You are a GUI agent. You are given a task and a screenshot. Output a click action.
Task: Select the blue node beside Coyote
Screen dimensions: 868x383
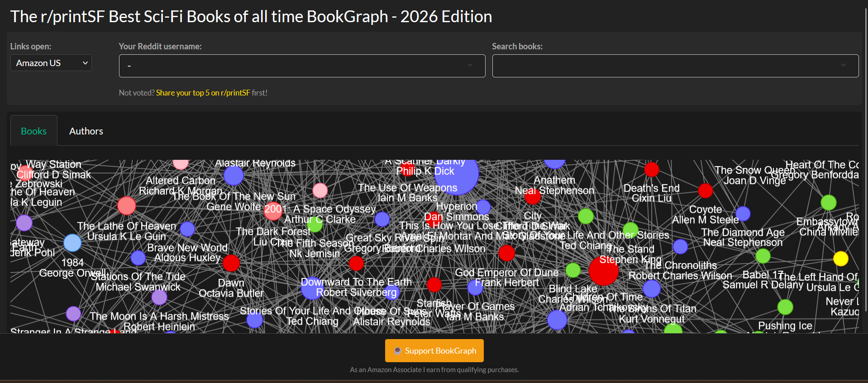(743, 213)
